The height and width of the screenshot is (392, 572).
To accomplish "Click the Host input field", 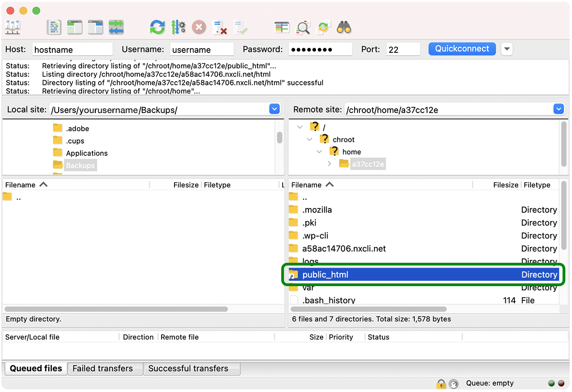I will coord(72,49).
